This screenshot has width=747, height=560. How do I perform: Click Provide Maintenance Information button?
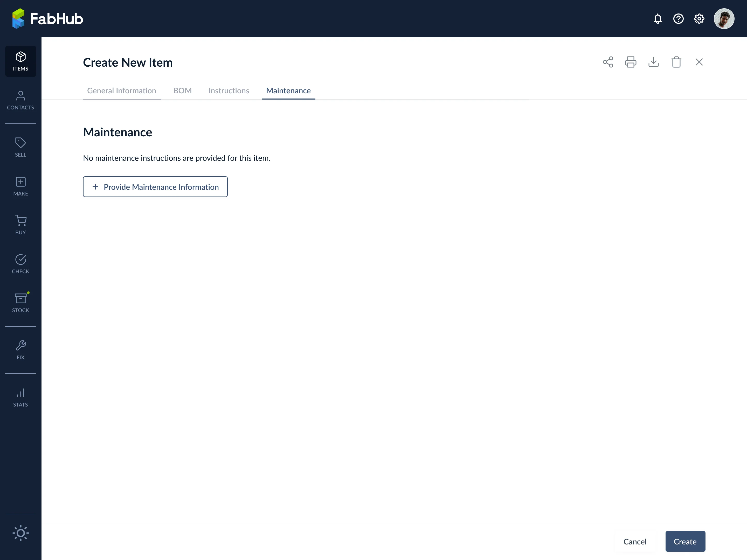(155, 187)
